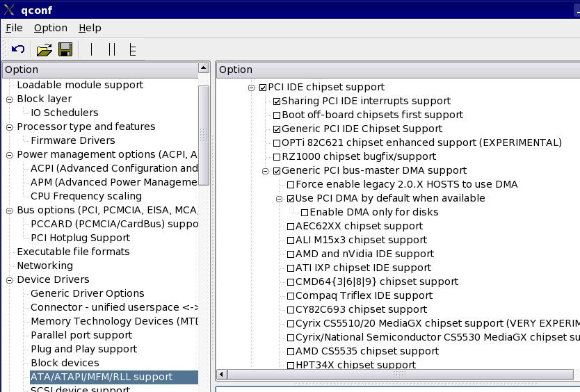Screen dimensions: 580x392
Task: Check AMD CS5535 chipset support
Action: click(x=291, y=352)
